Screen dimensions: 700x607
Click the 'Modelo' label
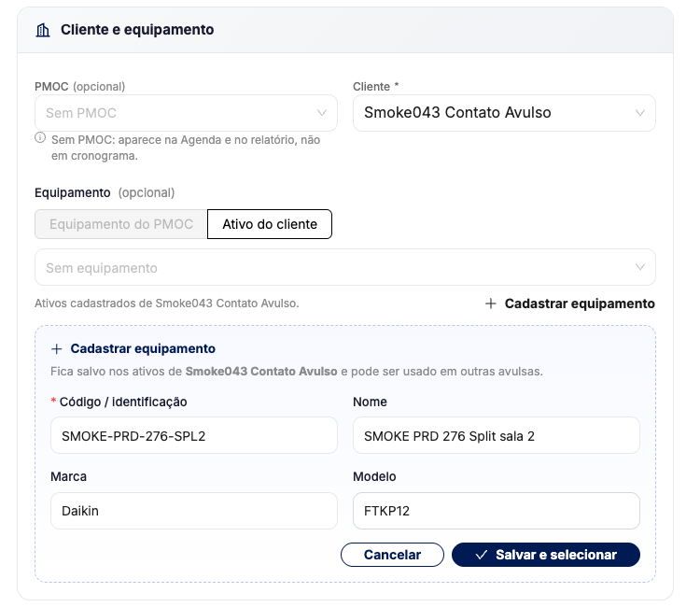coord(374,477)
